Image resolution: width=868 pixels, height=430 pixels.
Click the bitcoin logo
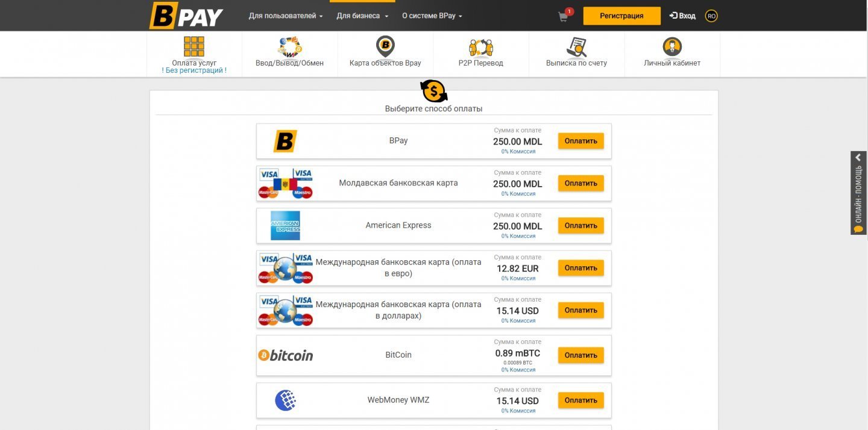(x=286, y=355)
